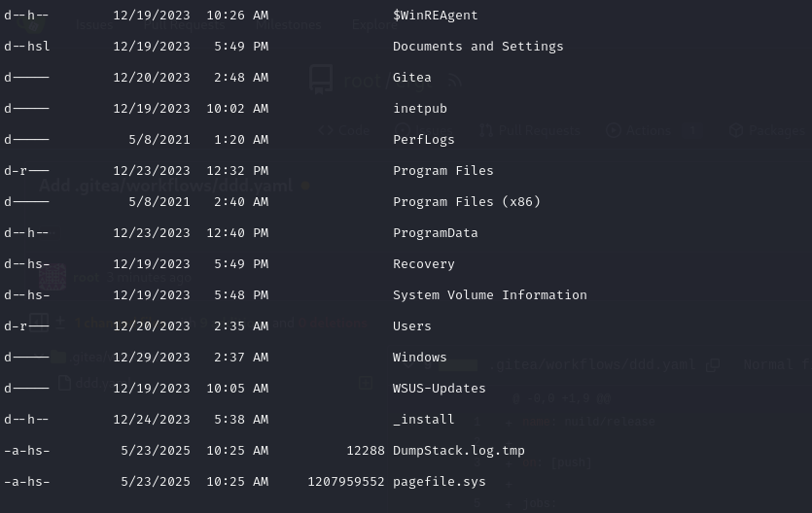Click the Actions play icon
Screen dimensions: 812x513
click(x=613, y=130)
